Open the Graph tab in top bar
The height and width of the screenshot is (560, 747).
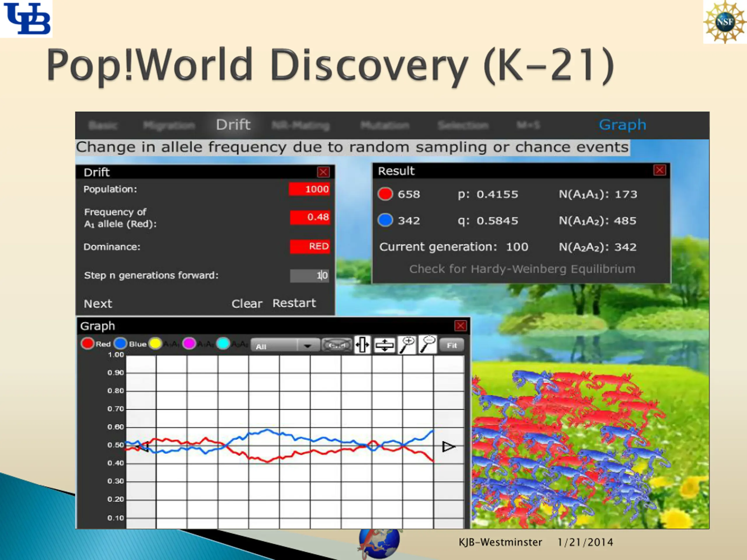[x=622, y=125]
